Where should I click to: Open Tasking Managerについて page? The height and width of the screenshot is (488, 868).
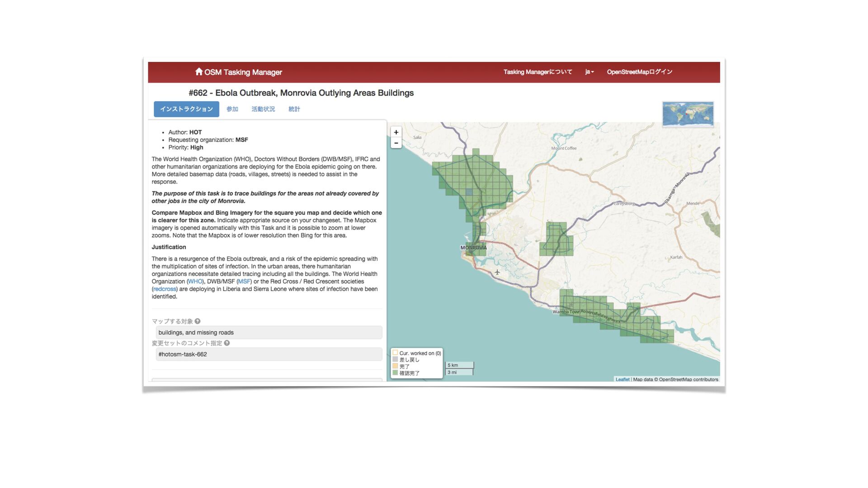point(538,72)
